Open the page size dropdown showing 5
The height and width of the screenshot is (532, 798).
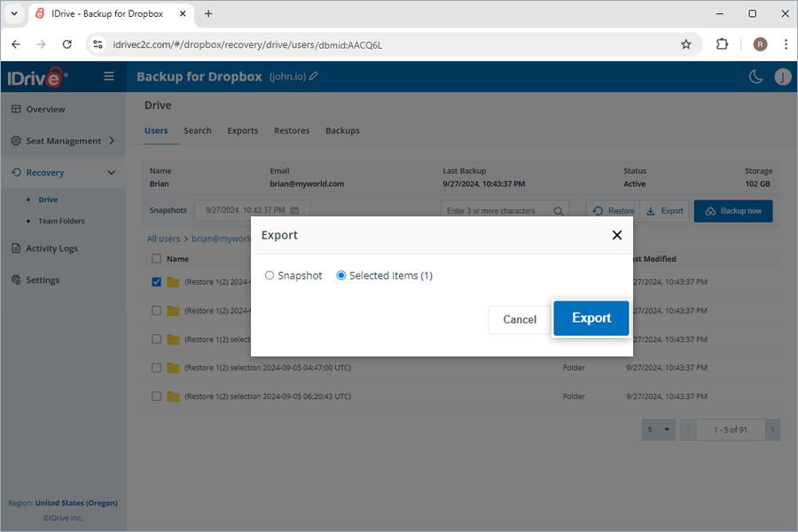pyautogui.click(x=658, y=429)
